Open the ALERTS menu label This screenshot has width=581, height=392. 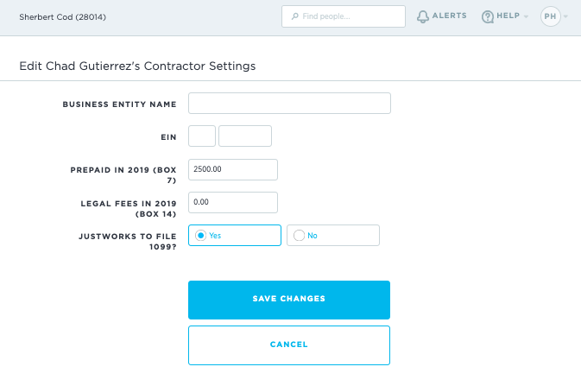click(450, 16)
